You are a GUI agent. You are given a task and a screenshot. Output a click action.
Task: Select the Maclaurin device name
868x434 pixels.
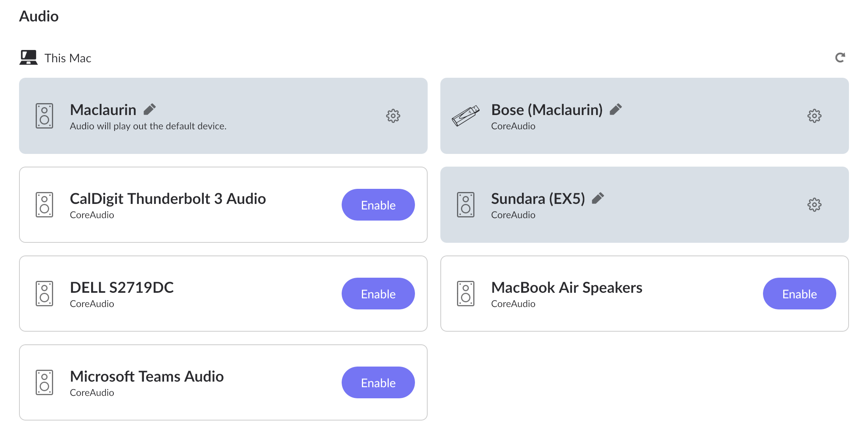(x=103, y=110)
